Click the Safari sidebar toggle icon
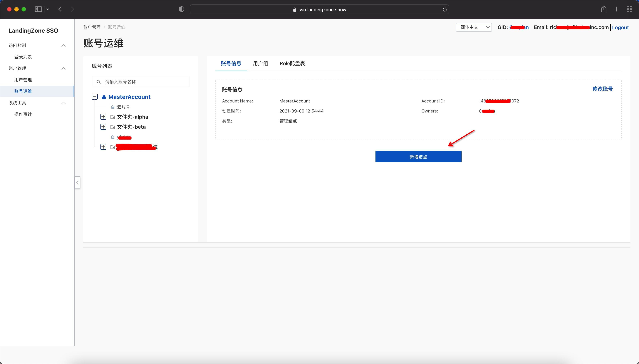 coord(38,9)
